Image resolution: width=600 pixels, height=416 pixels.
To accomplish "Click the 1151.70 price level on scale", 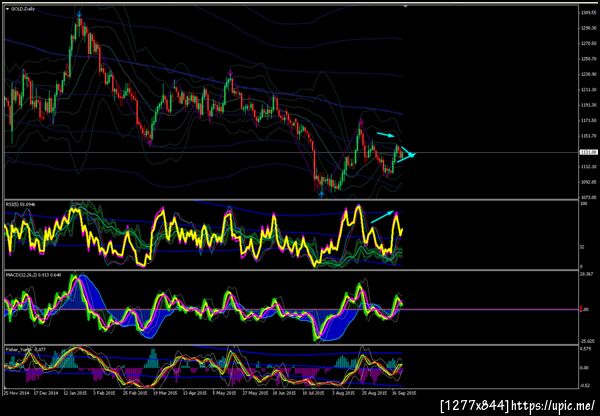I will click(x=589, y=136).
